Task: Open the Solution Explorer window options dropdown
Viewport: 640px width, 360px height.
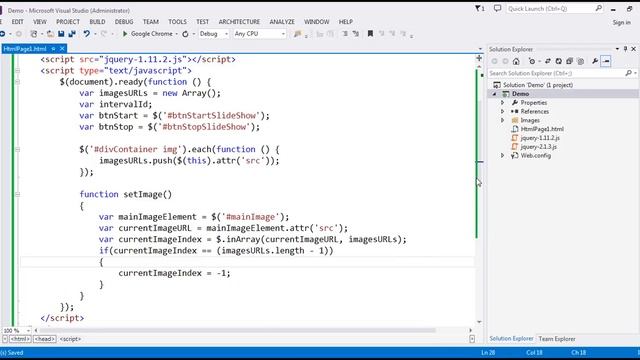Action: (x=617, y=49)
